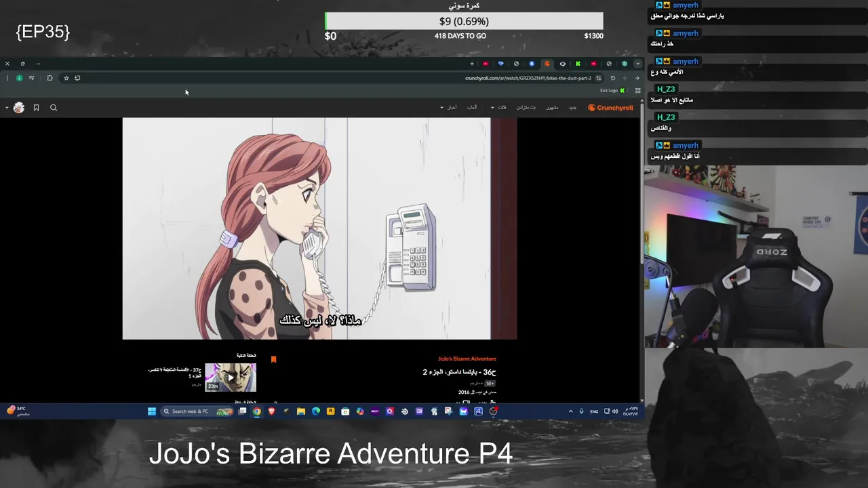Click the Search web & PC taskbar box
The height and width of the screenshot is (488, 868).
[x=197, y=411]
